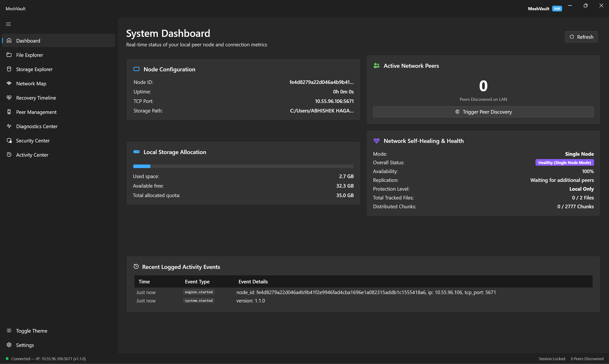Click the Node Configuration monitor icon
This screenshot has height=364, width=609.
point(136,69)
